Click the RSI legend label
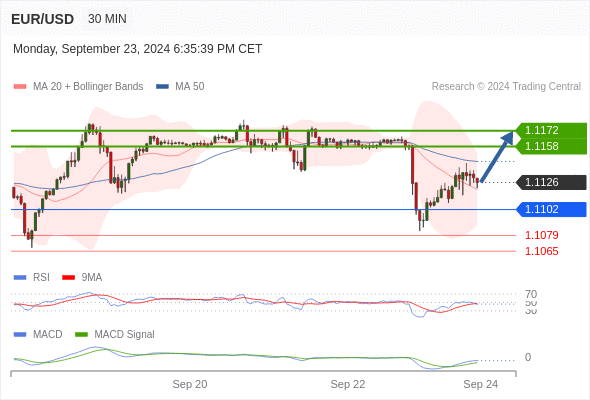This screenshot has width=590, height=400. pos(41,278)
